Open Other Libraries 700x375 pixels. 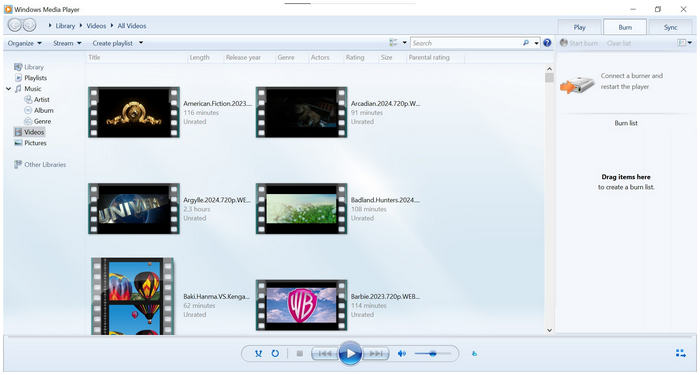45,165
